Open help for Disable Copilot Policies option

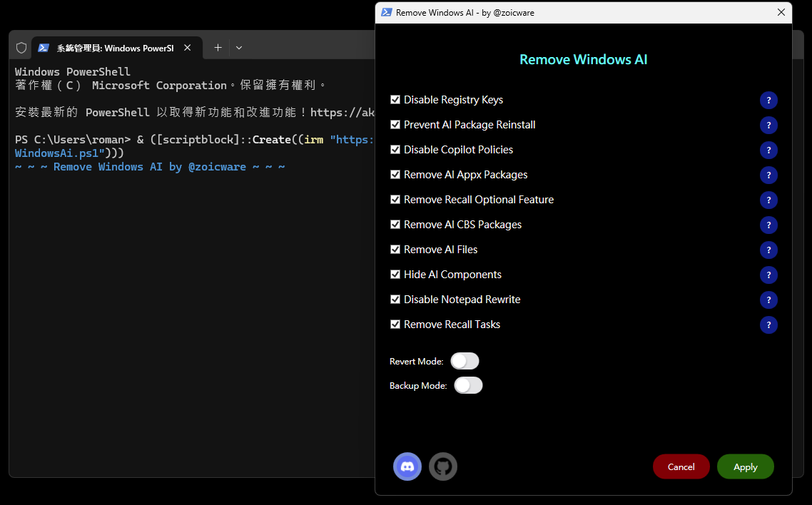[x=768, y=150]
